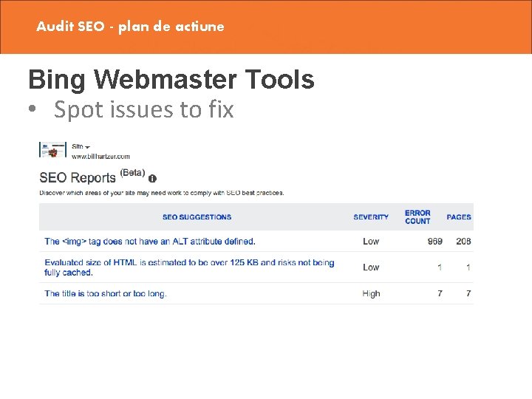Sort by Severity column header
The height and width of the screenshot is (399, 532).
tap(371, 217)
